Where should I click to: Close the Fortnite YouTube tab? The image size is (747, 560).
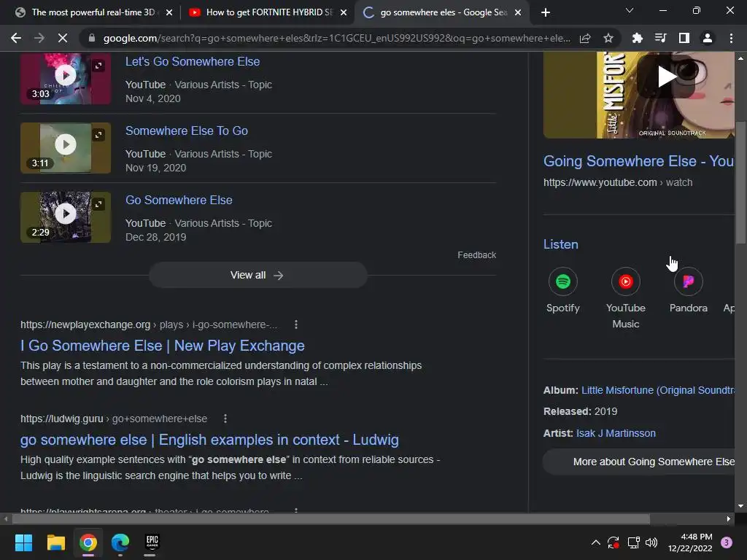(x=344, y=12)
